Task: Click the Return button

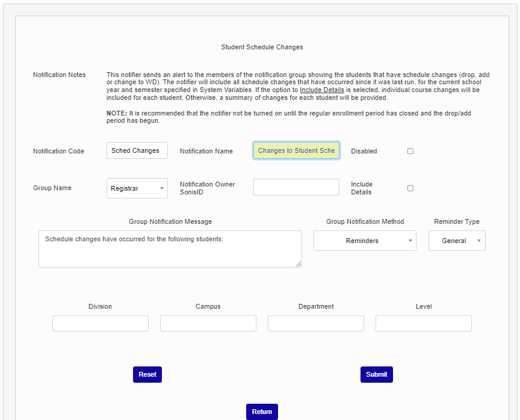Action: tap(262, 412)
